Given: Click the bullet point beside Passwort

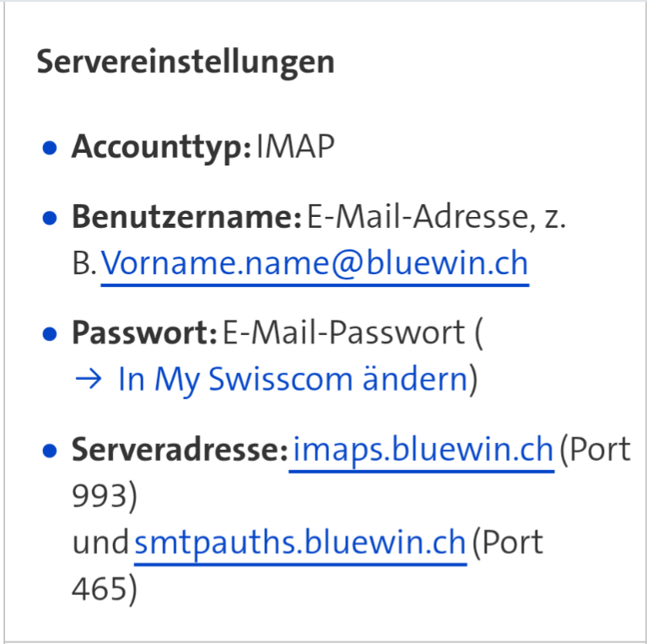Looking at the screenshot, I should 50,334.
